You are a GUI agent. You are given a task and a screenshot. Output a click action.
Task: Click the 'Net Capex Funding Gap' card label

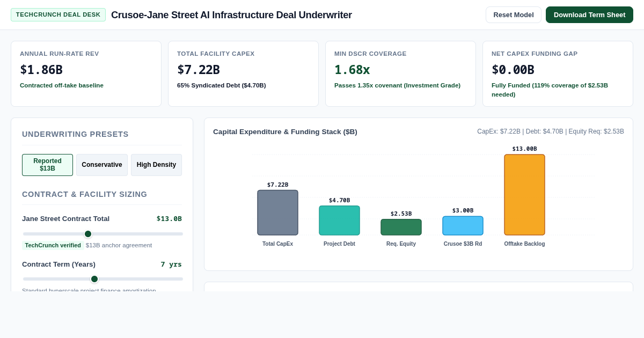(x=535, y=54)
